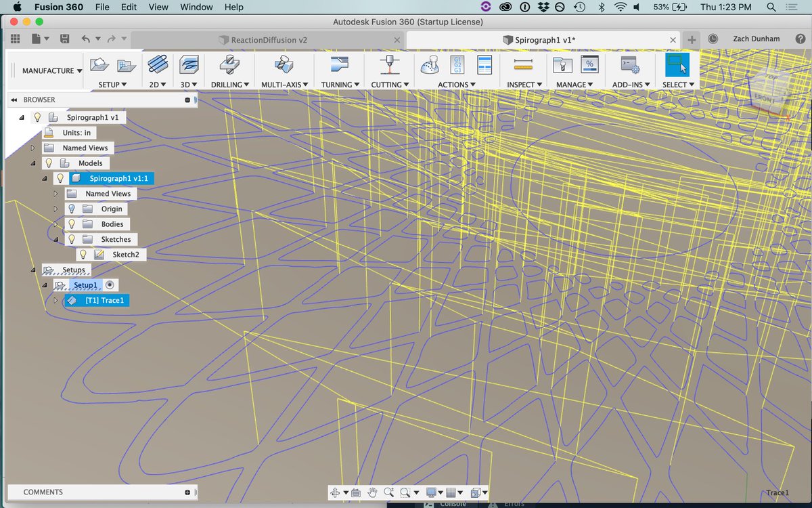Close the Spirograph1 v1* tab
The width and height of the screenshot is (812, 508).
click(x=673, y=40)
